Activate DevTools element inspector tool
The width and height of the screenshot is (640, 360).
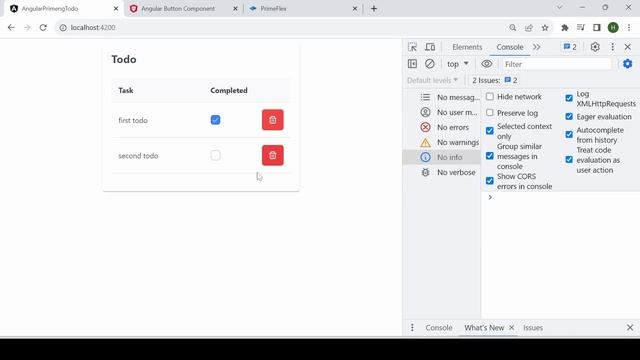coord(413,47)
